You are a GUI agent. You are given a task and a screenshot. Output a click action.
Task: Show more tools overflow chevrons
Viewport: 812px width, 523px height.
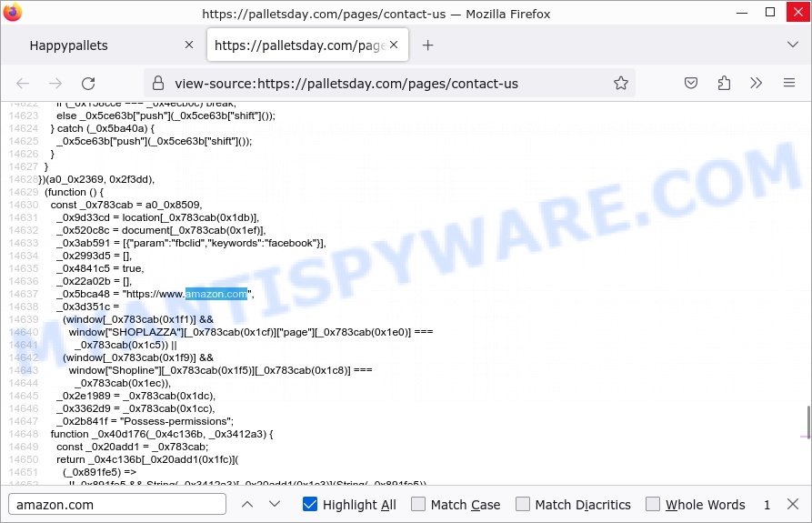click(x=756, y=83)
